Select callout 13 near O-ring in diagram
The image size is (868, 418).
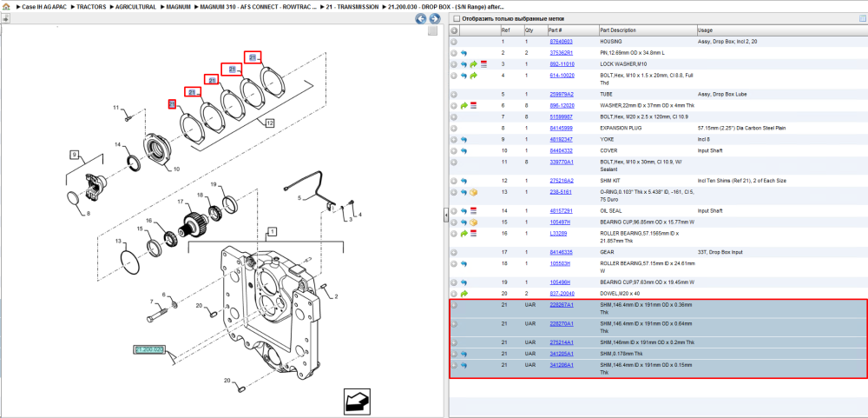coord(118,242)
